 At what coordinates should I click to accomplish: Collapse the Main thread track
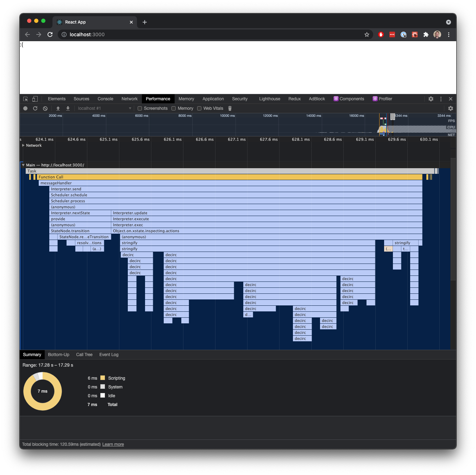tap(23, 165)
